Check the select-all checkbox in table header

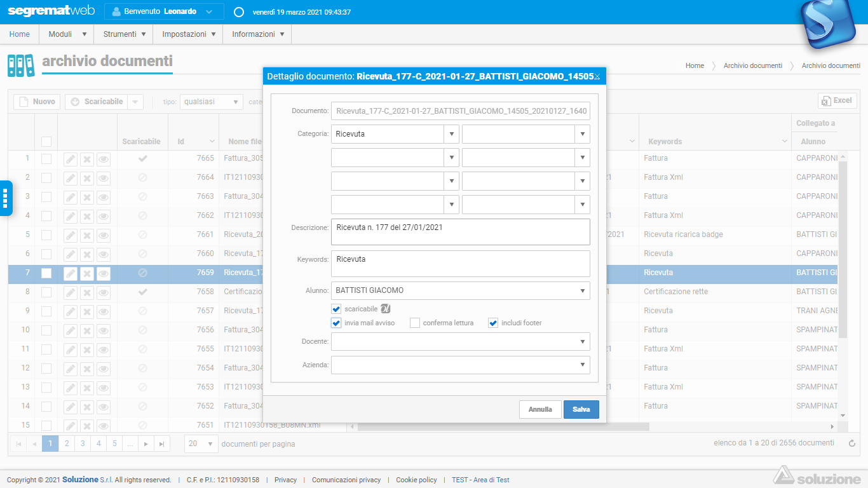[46, 142]
